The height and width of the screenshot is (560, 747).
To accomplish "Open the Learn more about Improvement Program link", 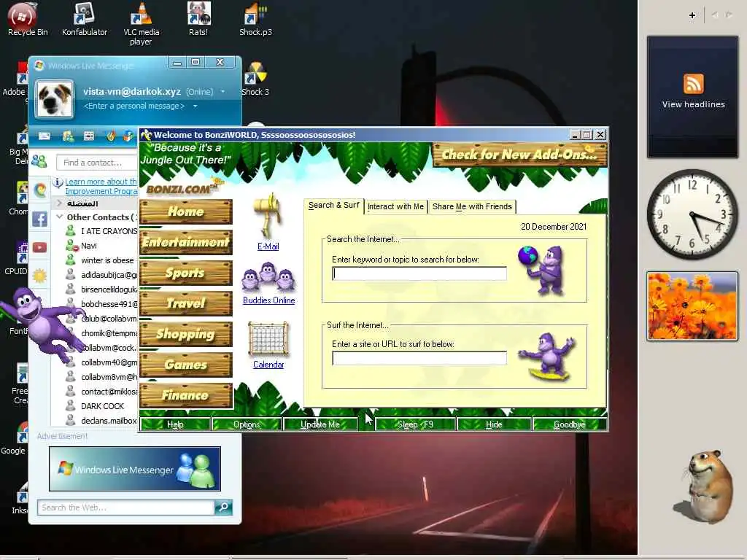I will pyautogui.click(x=101, y=186).
